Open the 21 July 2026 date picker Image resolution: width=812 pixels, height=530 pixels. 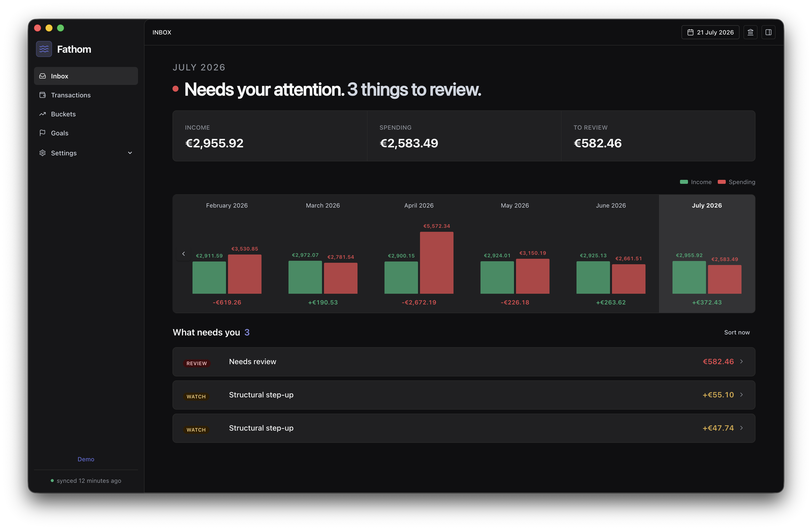coord(710,32)
